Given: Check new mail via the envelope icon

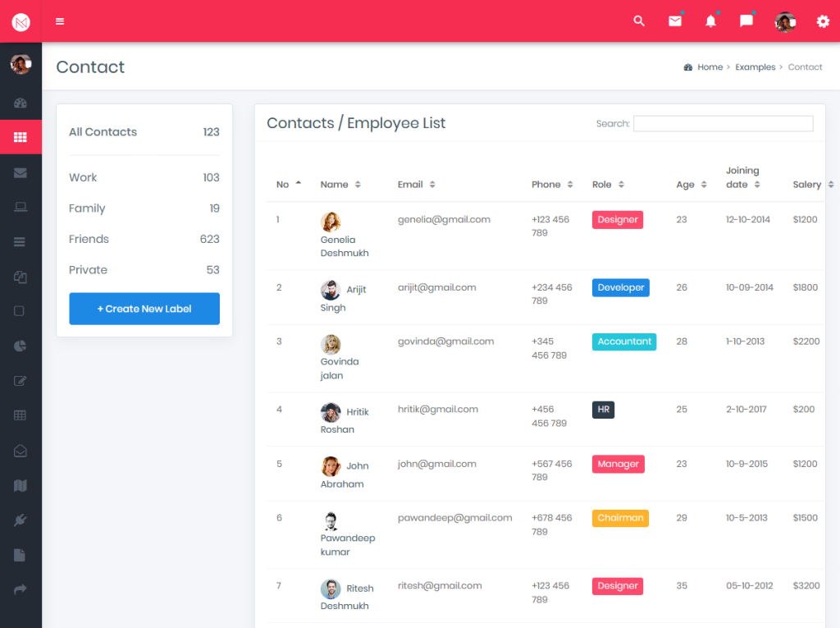Looking at the screenshot, I should (675, 21).
